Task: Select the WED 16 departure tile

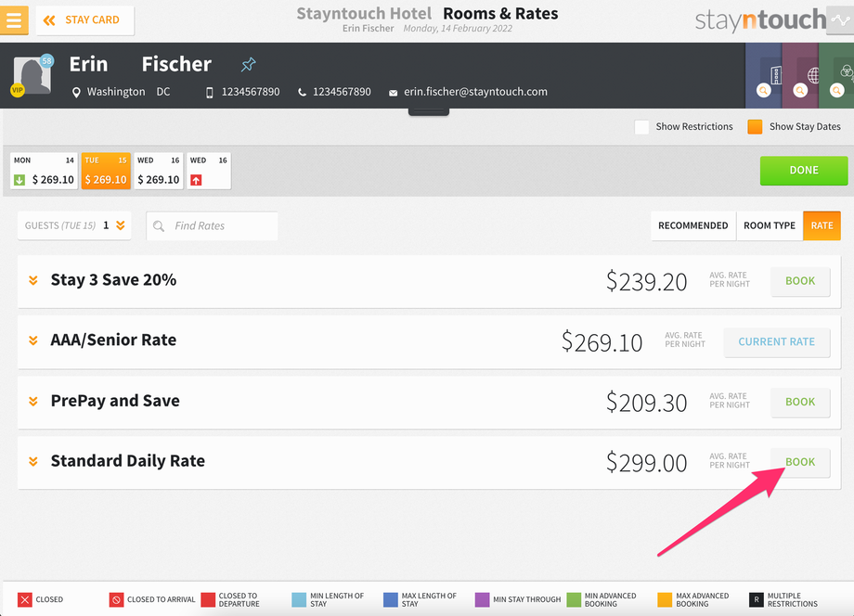Action: click(209, 171)
